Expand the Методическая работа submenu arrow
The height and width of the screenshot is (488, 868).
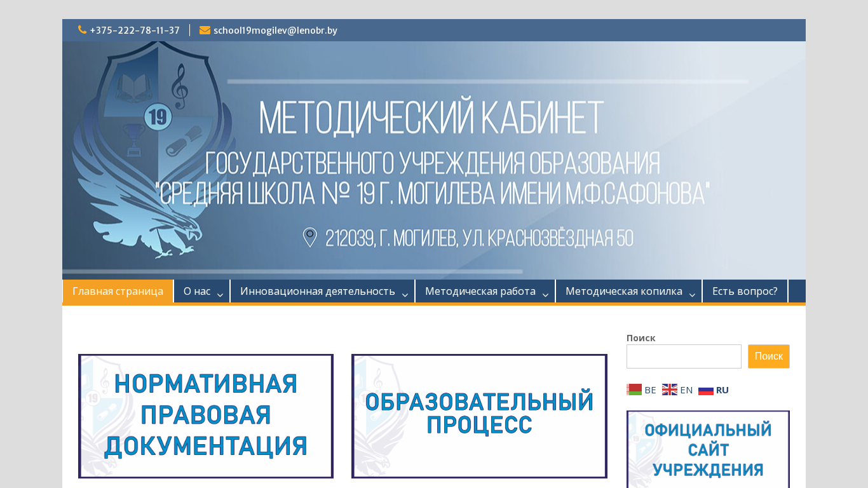[545, 294]
